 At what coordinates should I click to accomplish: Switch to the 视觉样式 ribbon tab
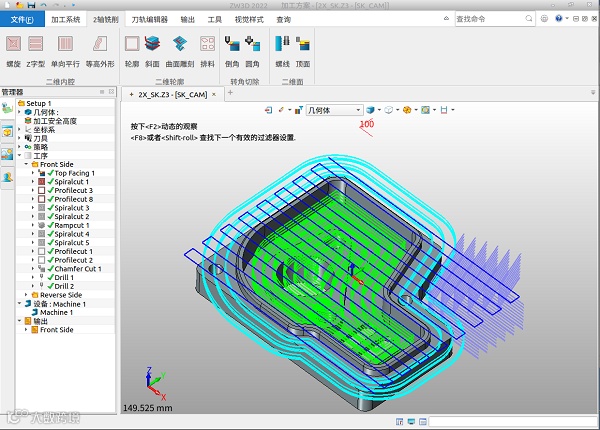coord(249,20)
